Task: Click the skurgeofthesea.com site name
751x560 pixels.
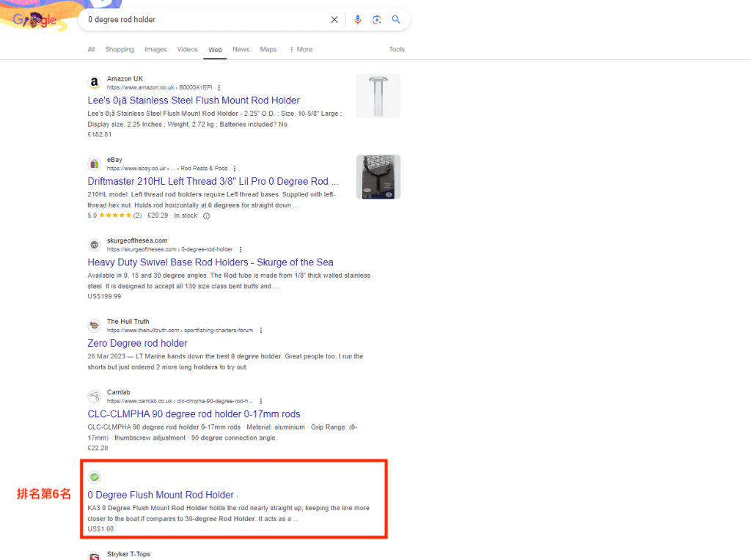Action: (137, 240)
